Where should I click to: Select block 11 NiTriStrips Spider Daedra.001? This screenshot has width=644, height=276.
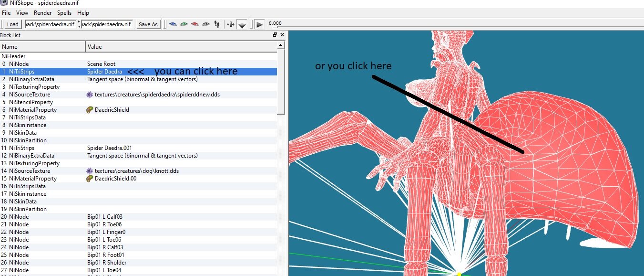(x=138, y=148)
